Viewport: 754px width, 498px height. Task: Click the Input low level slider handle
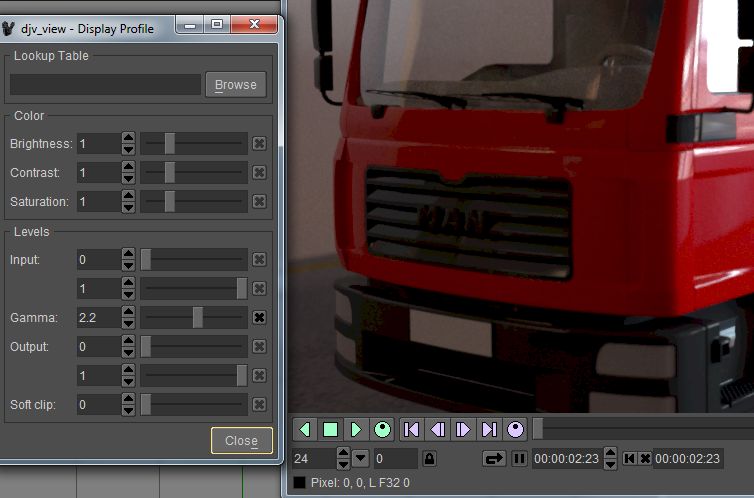(x=146, y=260)
